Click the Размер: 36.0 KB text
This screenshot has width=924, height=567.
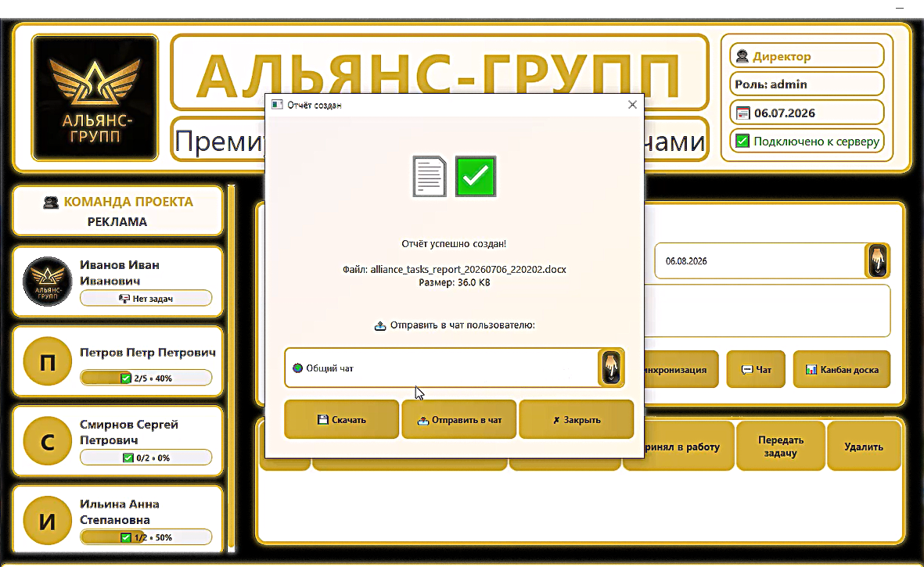(x=455, y=282)
